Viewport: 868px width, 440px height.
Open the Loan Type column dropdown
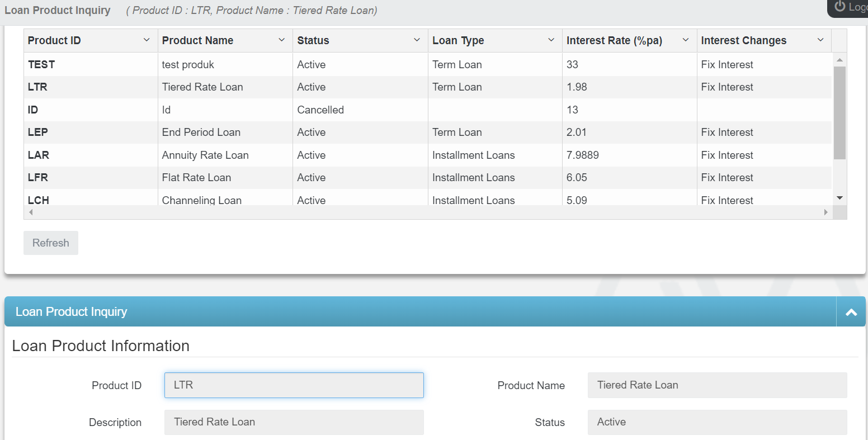tap(552, 40)
